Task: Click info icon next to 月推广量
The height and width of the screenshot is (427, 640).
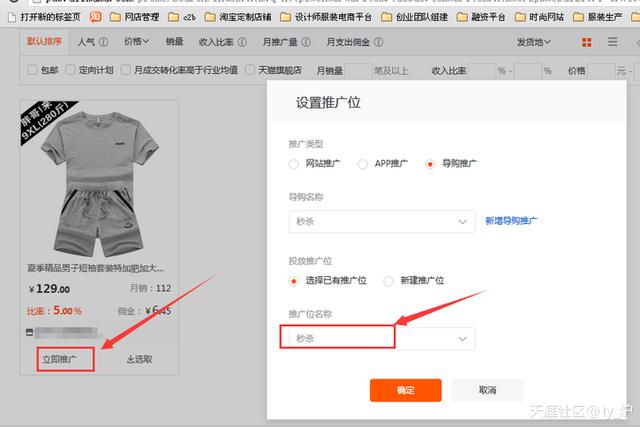Action: pyautogui.click(x=306, y=42)
